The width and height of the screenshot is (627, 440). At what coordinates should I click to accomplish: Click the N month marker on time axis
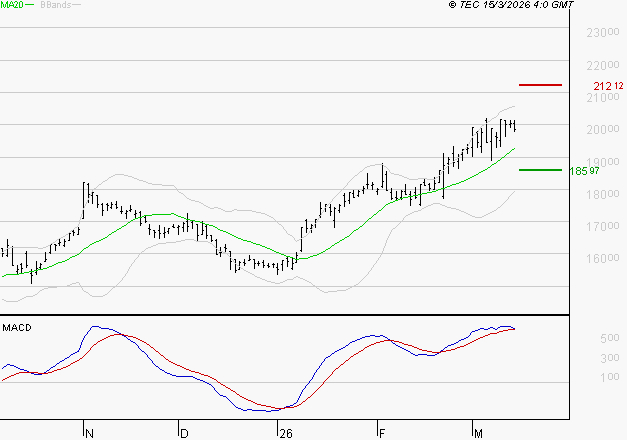90,434
